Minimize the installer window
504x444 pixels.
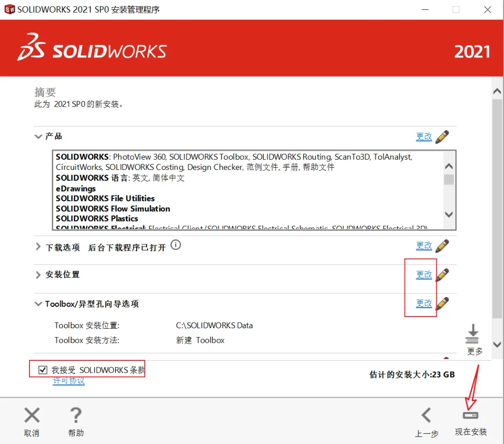(425, 10)
